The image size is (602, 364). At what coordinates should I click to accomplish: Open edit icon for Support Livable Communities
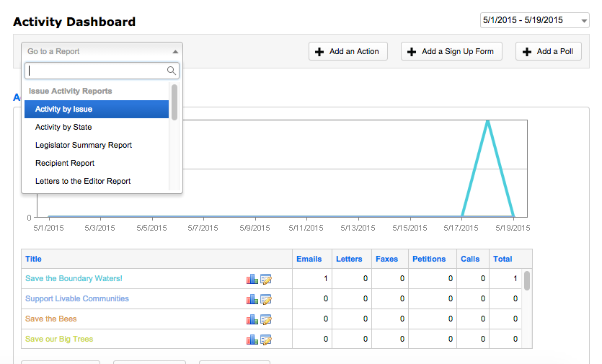pos(266,299)
